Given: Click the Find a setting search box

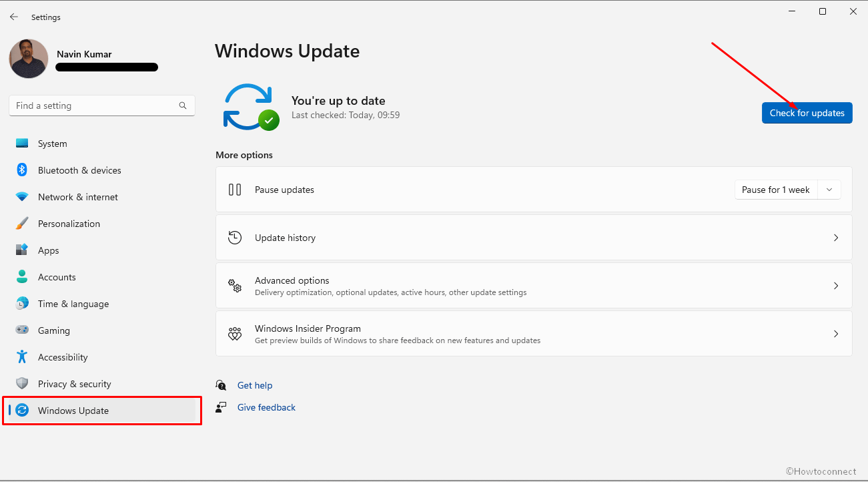Looking at the screenshot, I should pos(102,105).
